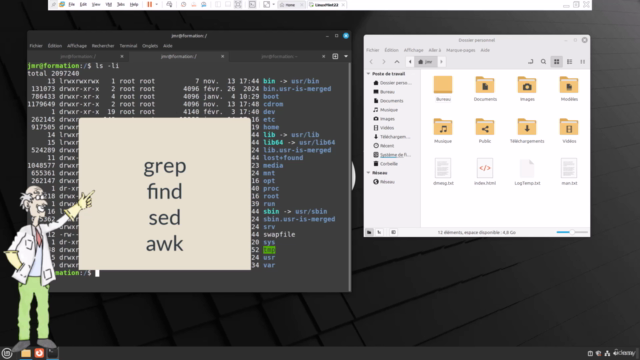Image resolution: width=640 pixels, height=360 pixels.
Task: Toggle location entry in file manager toolbar
Action: click(x=530, y=62)
